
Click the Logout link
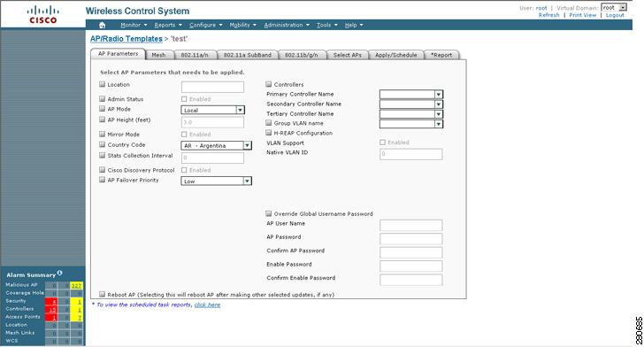[615, 15]
